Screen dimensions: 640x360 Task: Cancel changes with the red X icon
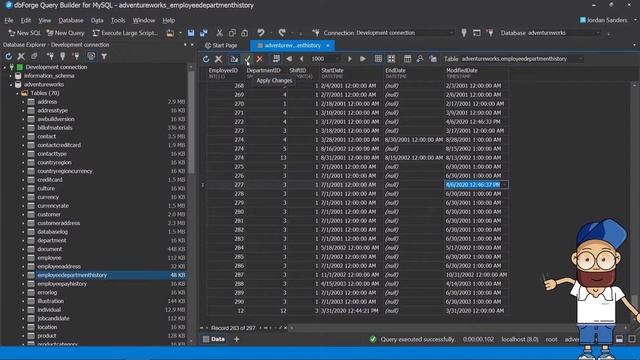pyautogui.click(x=260, y=59)
